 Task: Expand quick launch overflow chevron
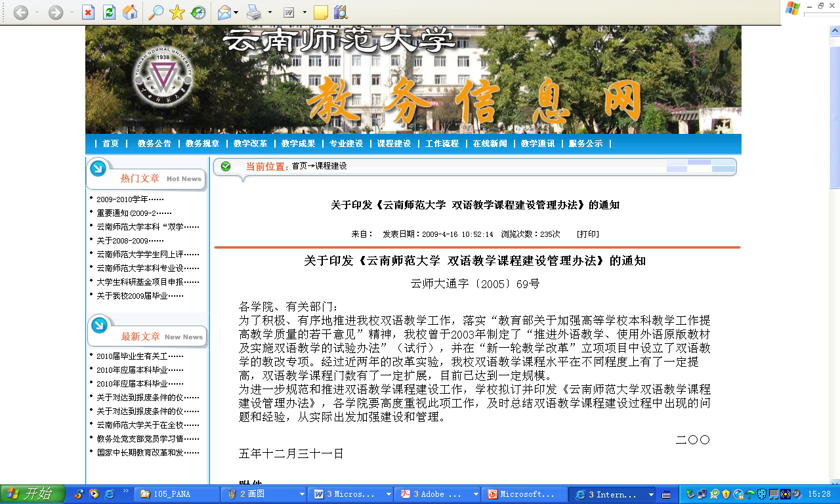click(x=125, y=492)
